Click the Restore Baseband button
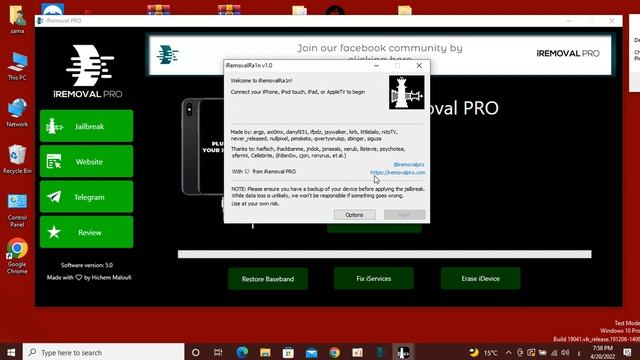Screen dimensions: 640x360 point(268,279)
